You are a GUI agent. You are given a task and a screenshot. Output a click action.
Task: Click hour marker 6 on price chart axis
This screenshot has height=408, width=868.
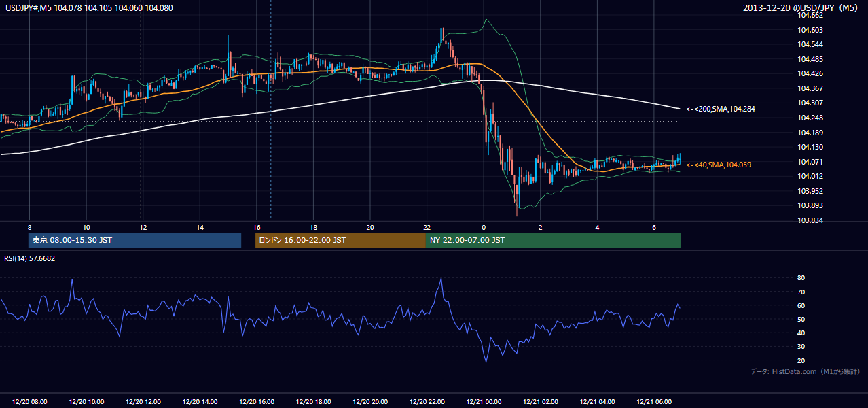click(x=653, y=227)
